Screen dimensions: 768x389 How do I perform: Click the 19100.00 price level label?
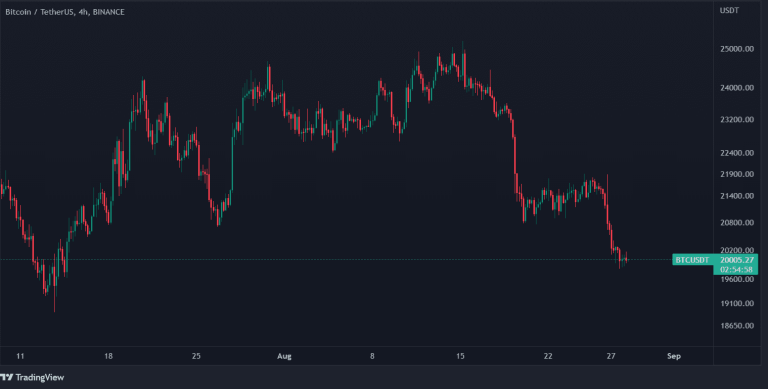[737, 303]
